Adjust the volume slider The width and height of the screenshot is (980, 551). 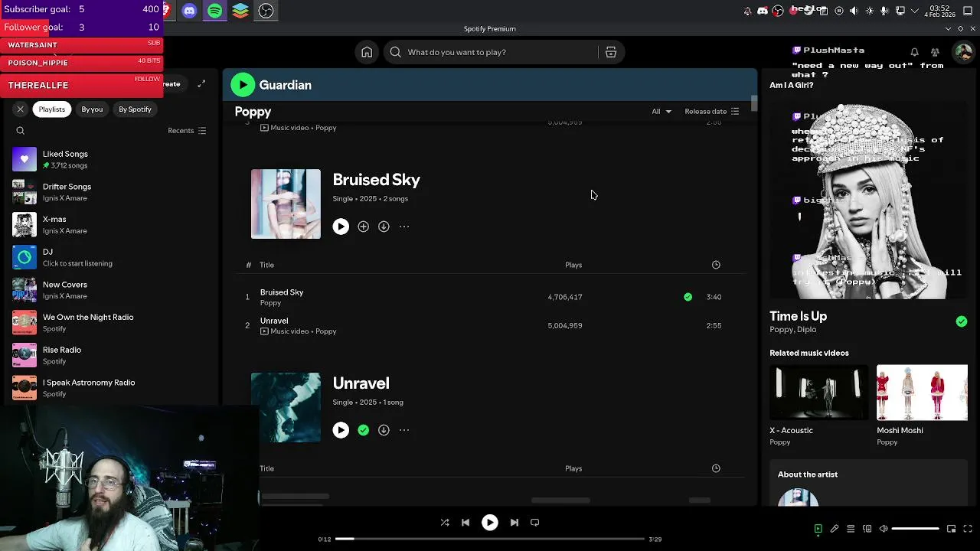(915, 529)
